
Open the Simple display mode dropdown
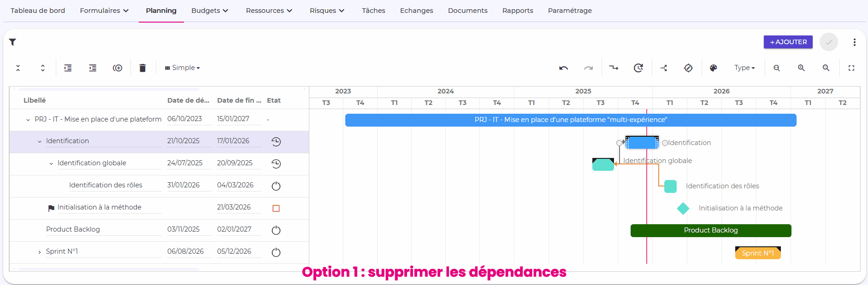(183, 68)
